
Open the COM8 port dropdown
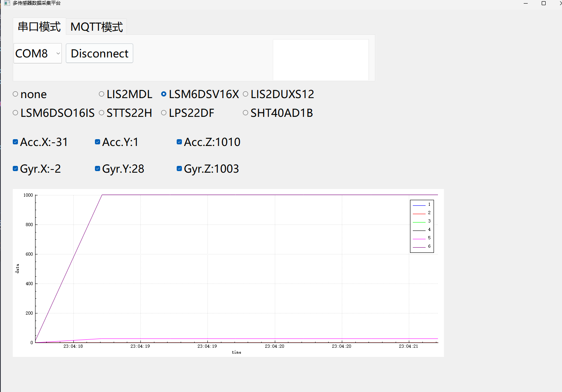pyautogui.click(x=38, y=53)
